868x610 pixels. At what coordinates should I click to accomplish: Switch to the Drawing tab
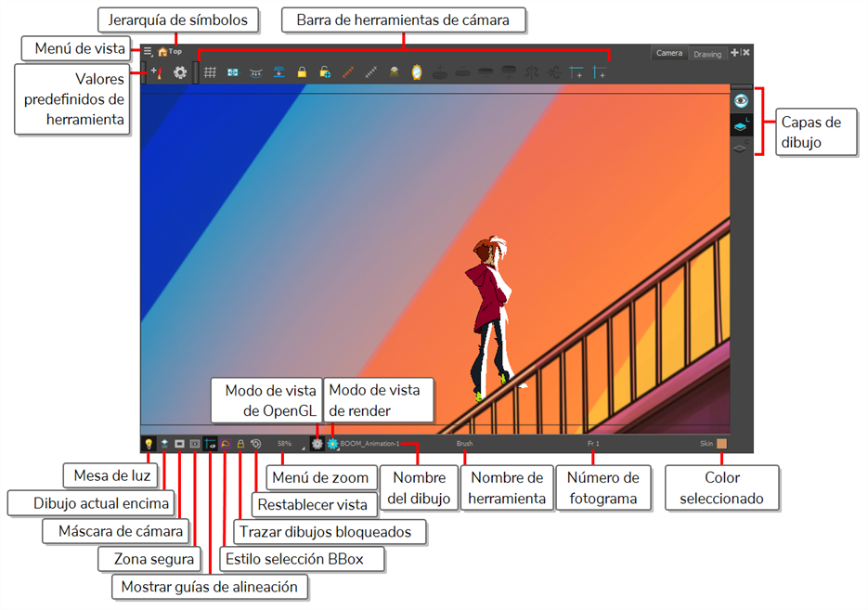[x=707, y=54]
